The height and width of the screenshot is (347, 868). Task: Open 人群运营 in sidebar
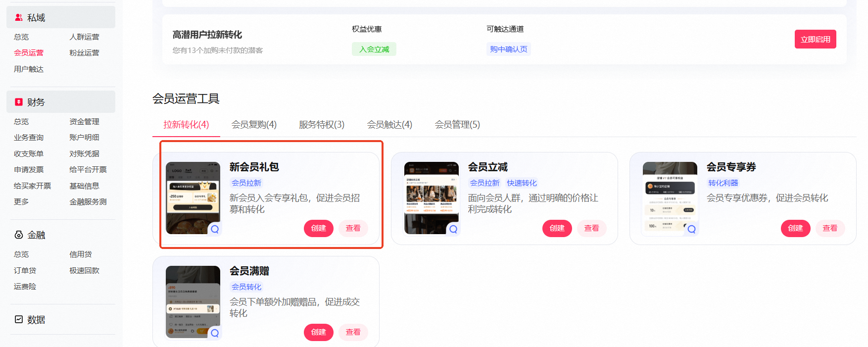[84, 37]
